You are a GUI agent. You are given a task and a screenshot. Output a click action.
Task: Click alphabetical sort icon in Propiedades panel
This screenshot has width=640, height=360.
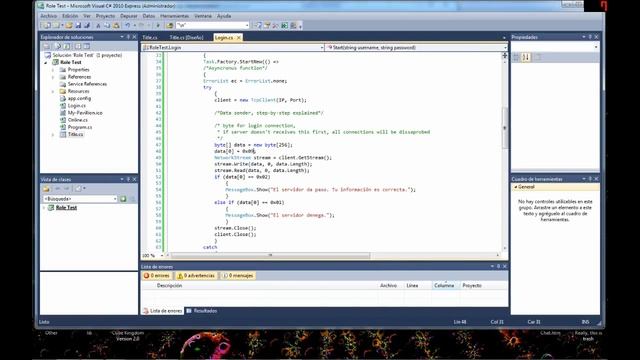(526, 58)
